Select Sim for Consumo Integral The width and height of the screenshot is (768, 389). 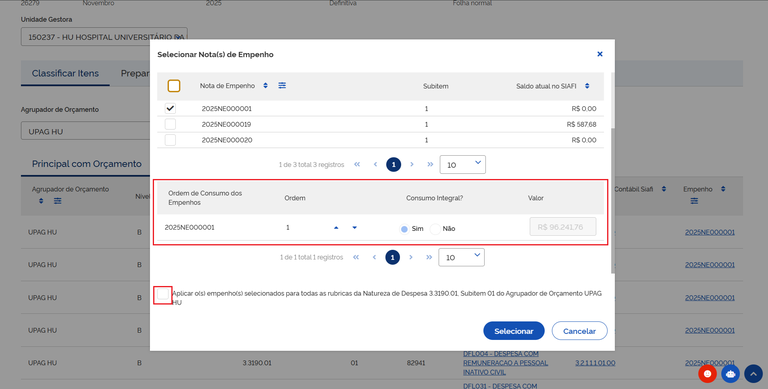[404, 229]
